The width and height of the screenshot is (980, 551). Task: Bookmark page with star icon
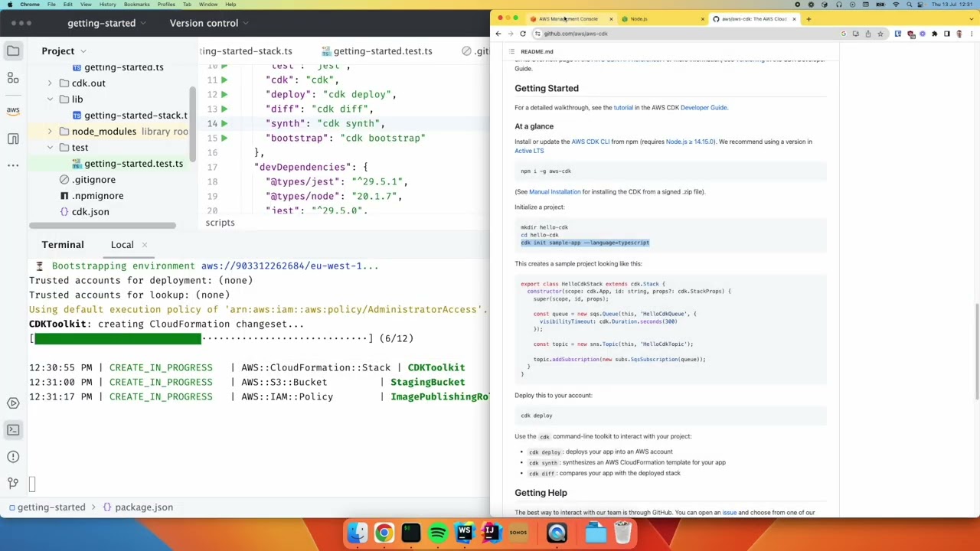(x=880, y=34)
